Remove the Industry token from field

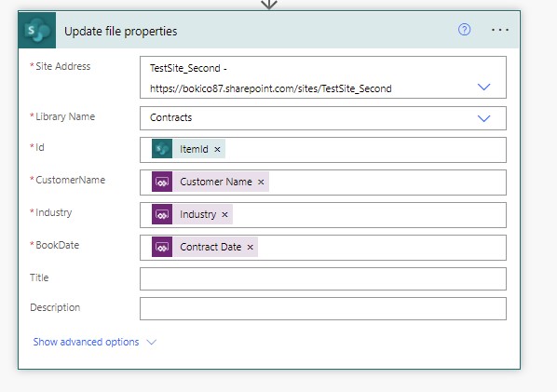224,214
